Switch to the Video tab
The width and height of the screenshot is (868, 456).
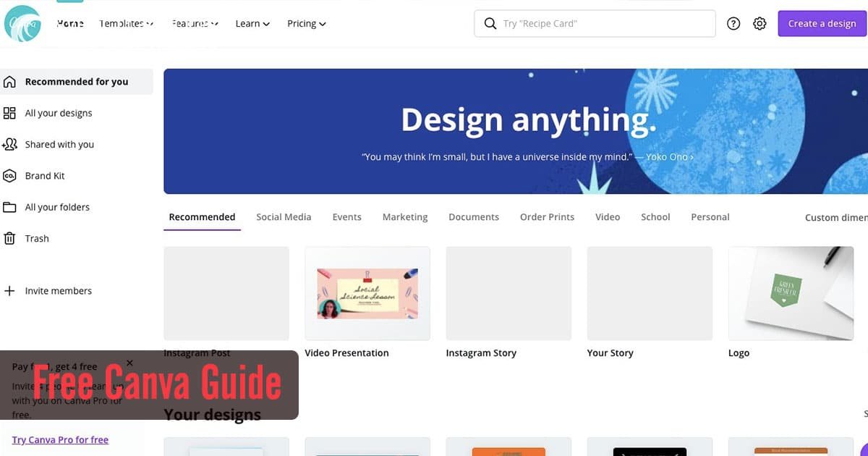pyautogui.click(x=608, y=217)
